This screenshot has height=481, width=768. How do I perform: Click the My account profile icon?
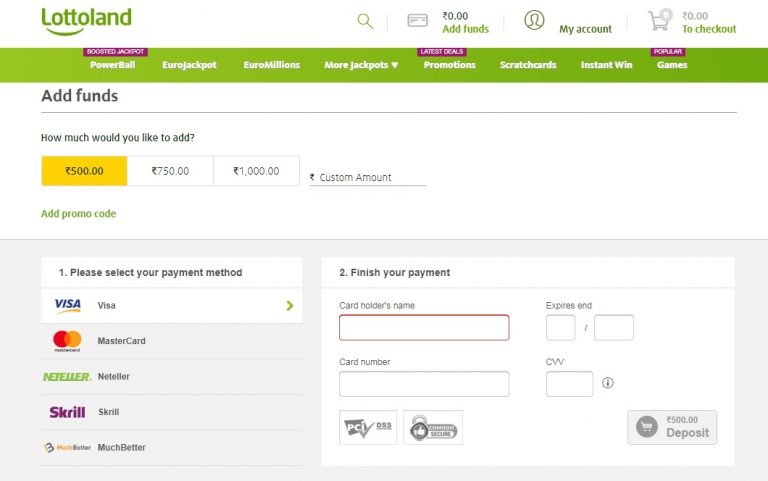[535, 21]
